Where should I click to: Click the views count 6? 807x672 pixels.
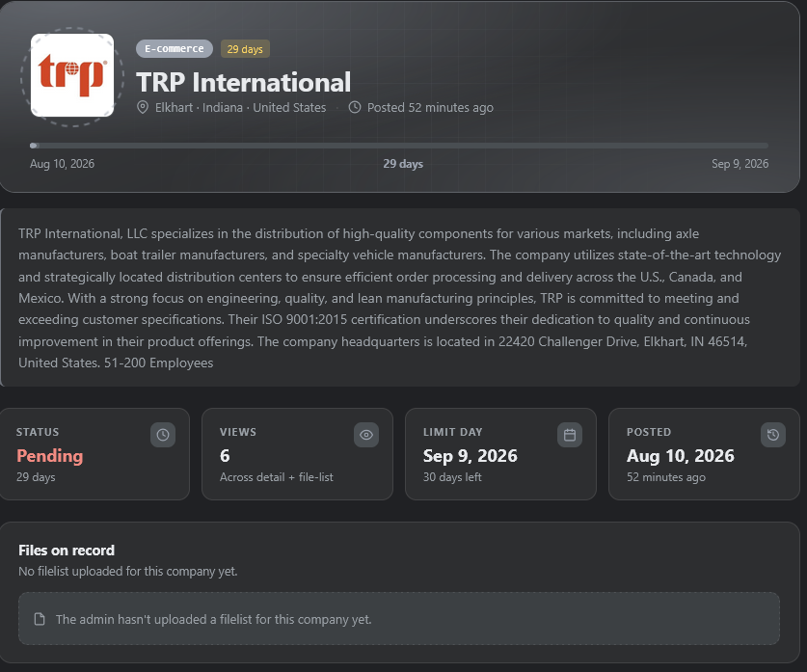(225, 456)
